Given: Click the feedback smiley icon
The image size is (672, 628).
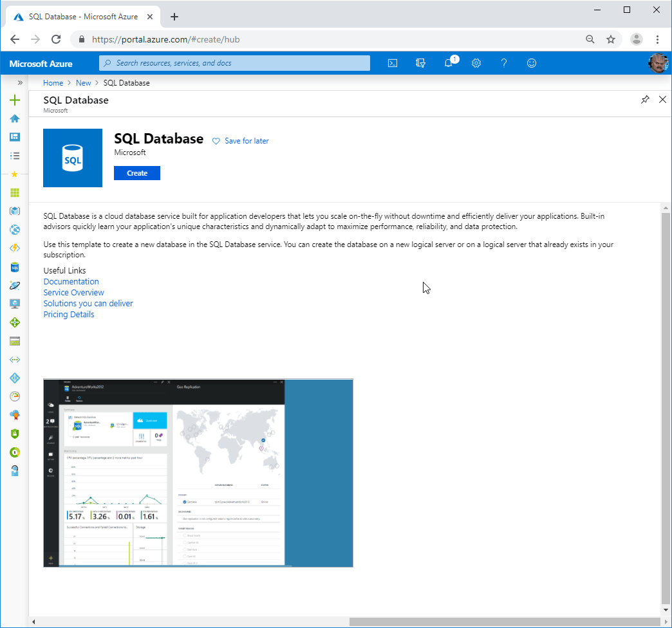Looking at the screenshot, I should (532, 63).
